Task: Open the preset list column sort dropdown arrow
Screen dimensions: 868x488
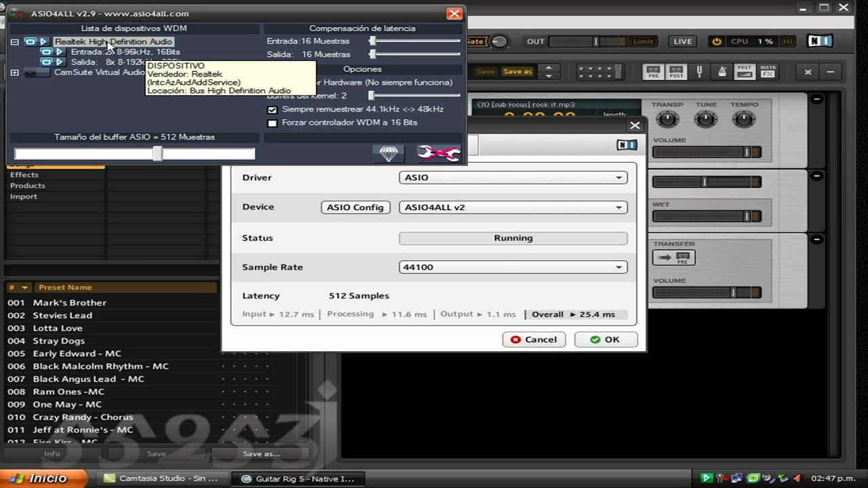Action: pyautogui.click(x=25, y=287)
